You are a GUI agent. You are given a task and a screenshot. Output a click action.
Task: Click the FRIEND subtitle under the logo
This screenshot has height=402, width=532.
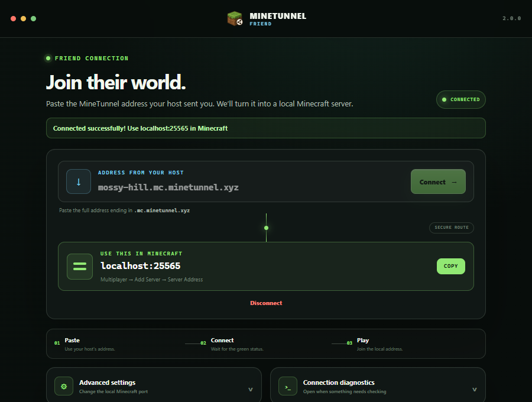(261, 24)
